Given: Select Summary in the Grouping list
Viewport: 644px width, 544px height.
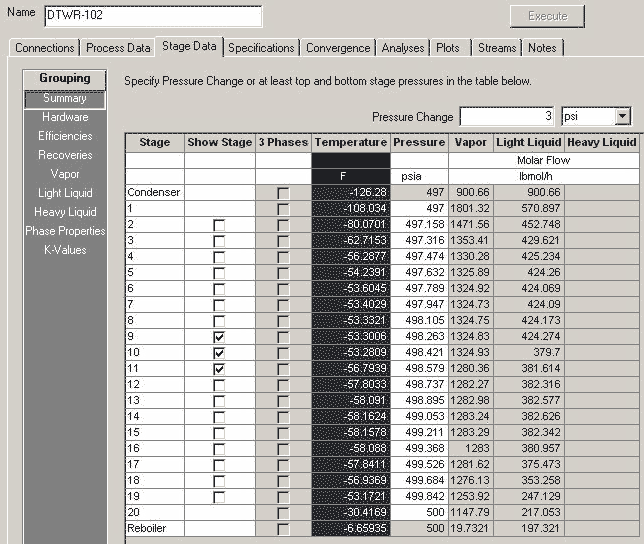Looking at the screenshot, I should [65, 99].
